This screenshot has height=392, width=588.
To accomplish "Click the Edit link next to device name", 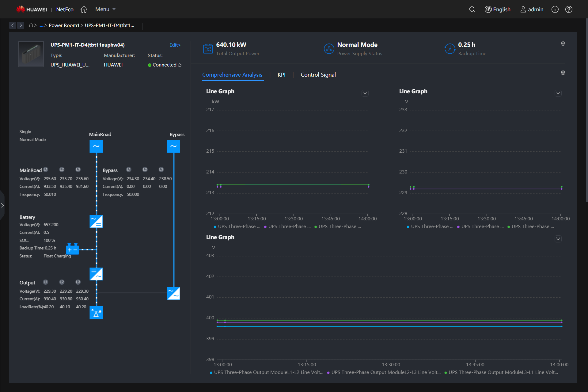I will pos(174,45).
